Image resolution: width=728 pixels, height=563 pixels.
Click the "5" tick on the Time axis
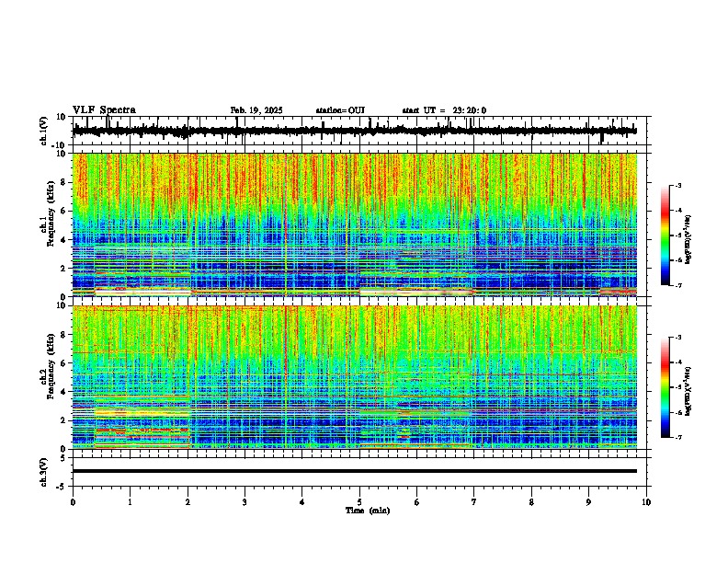click(x=359, y=502)
